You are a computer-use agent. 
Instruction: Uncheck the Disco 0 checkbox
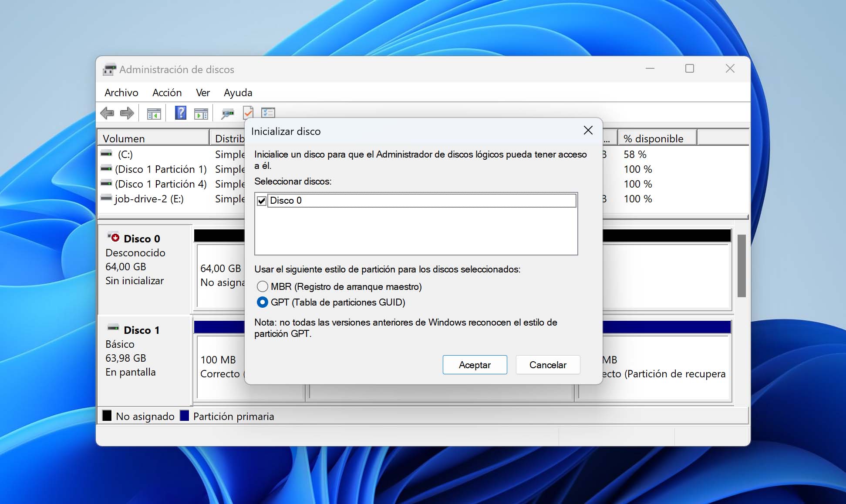[x=262, y=201]
